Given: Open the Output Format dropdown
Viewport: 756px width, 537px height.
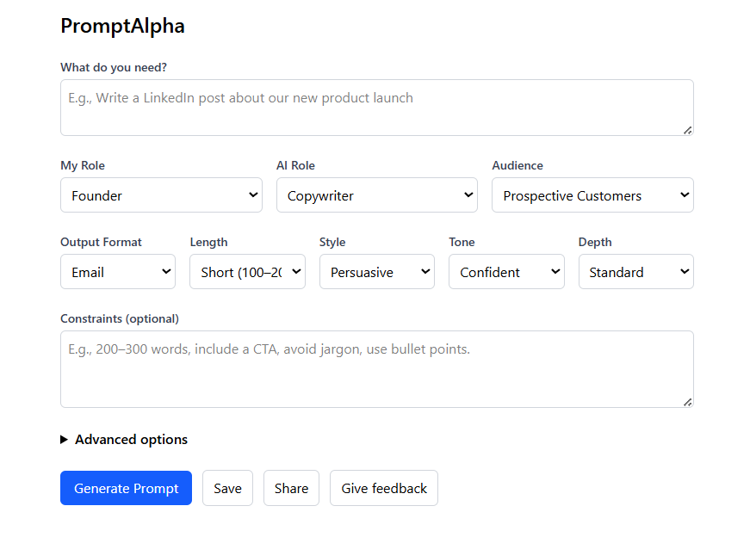Looking at the screenshot, I should pos(118,272).
